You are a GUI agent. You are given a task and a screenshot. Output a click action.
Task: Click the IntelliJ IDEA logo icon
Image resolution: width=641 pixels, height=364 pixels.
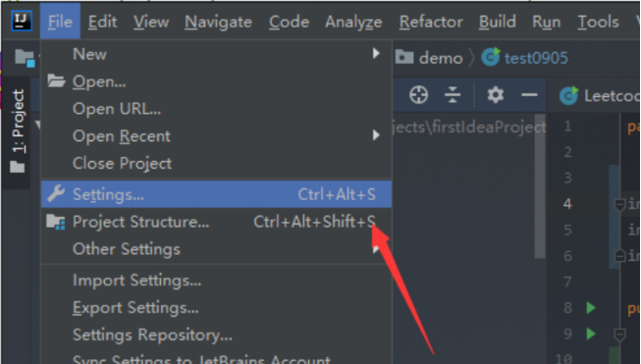pos(21,21)
